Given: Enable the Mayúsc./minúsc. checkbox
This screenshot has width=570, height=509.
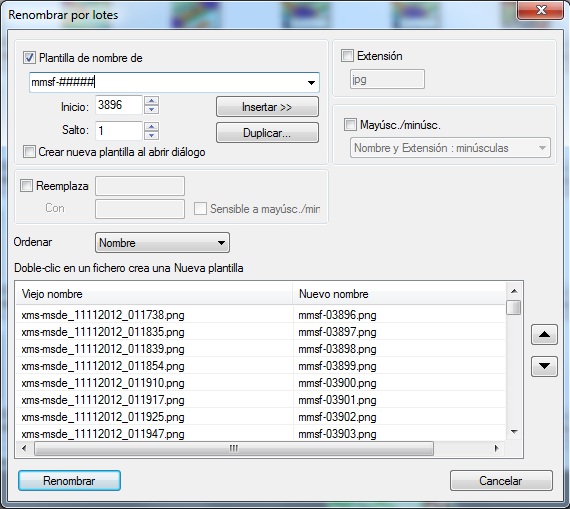Looking at the screenshot, I should click(x=350, y=124).
